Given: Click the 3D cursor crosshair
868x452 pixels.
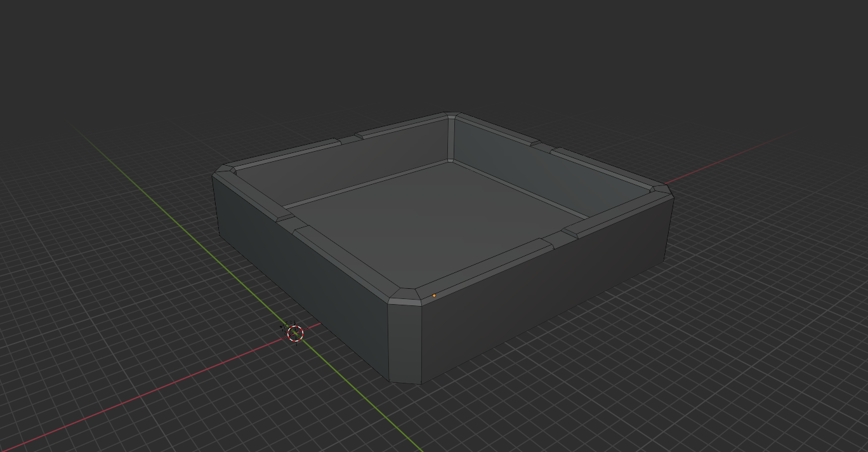Looking at the screenshot, I should click(296, 334).
